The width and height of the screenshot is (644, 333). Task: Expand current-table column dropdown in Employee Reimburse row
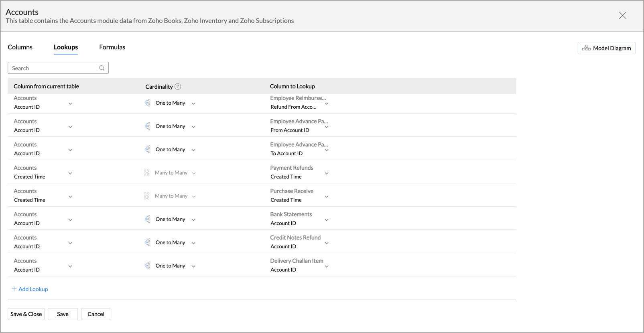70,104
